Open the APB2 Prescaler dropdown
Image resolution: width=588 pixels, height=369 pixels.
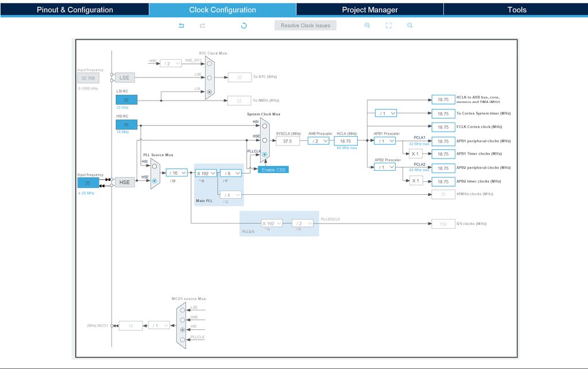(385, 167)
